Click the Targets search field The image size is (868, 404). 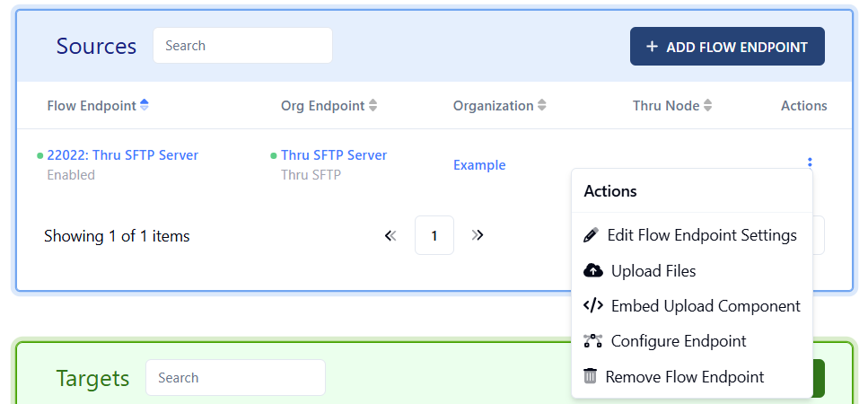[235, 378]
